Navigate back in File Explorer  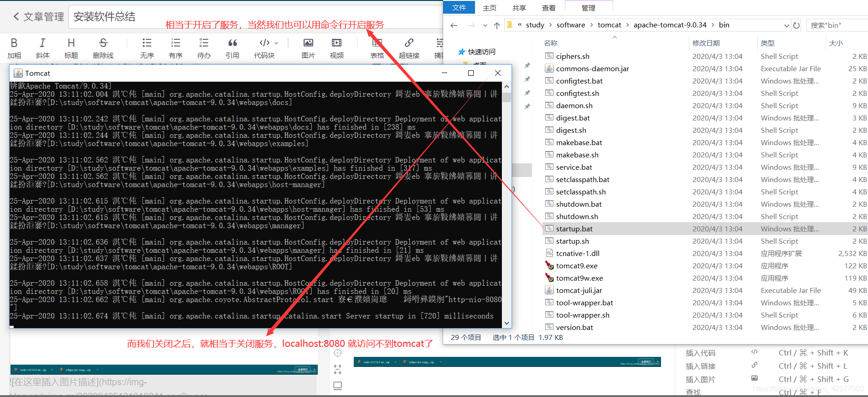[x=454, y=25]
